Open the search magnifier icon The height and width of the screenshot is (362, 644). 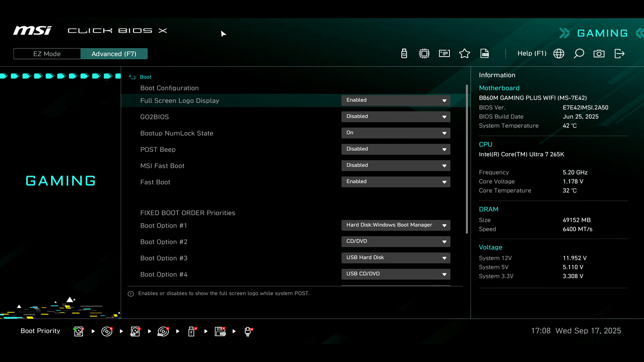579,54
